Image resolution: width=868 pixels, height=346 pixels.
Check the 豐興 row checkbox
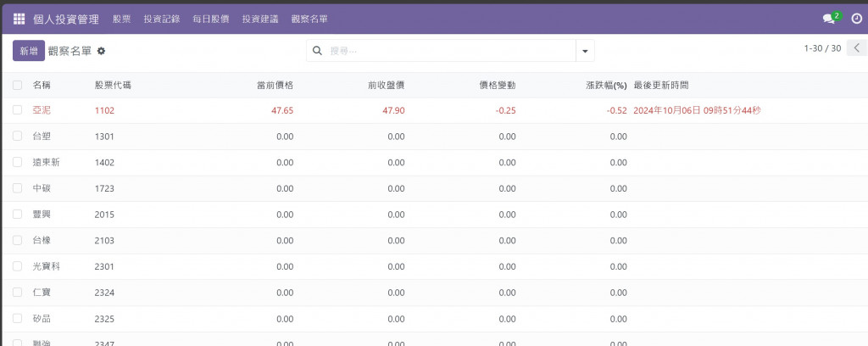pos(17,215)
